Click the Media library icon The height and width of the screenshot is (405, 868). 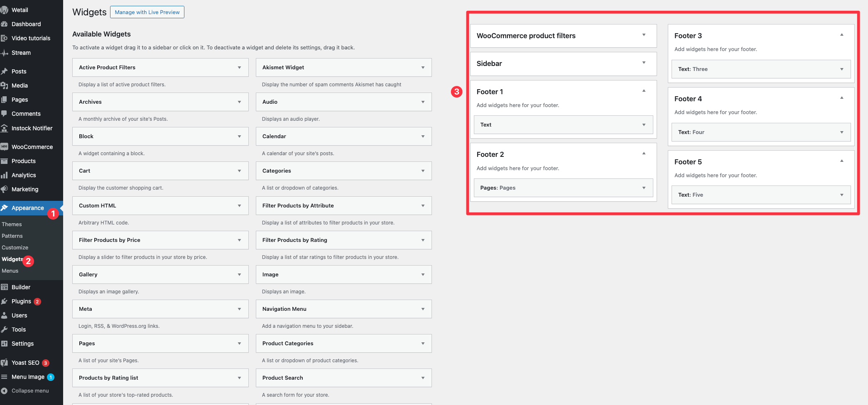[5, 85]
